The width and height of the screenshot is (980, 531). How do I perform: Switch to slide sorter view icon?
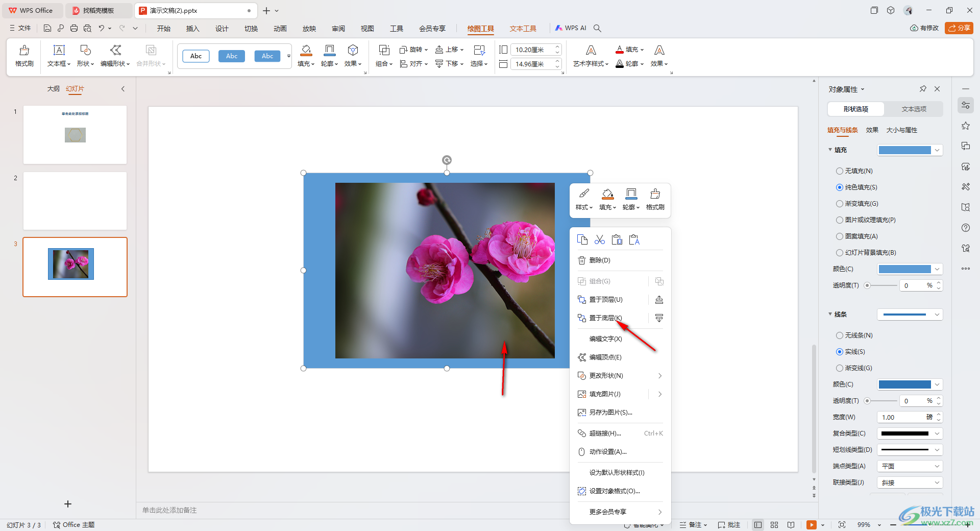[774, 525]
